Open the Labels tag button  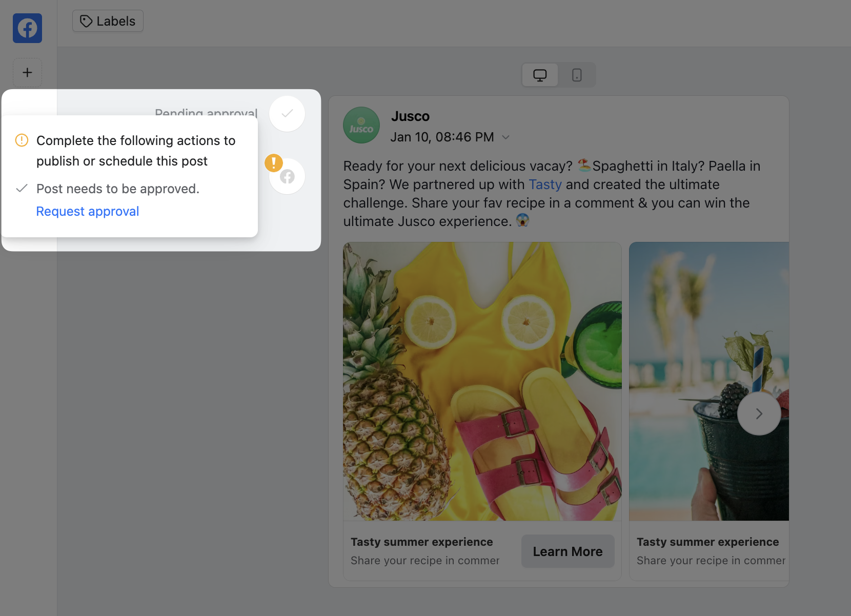click(x=108, y=21)
